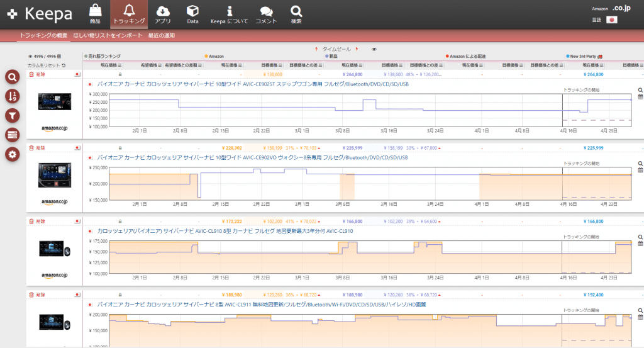Open the settings gear in left sidebar
Image resolution: width=644 pixels, height=348 pixels.
12,154
